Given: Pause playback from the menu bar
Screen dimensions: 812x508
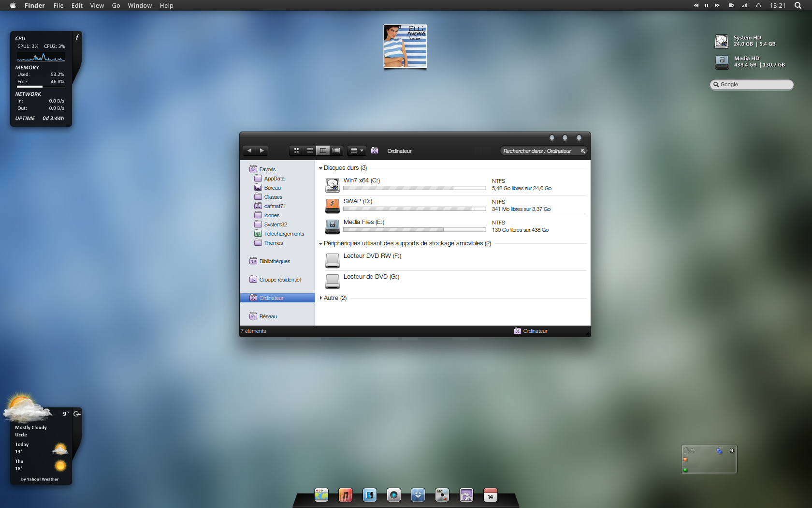Looking at the screenshot, I should coord(707,5).
